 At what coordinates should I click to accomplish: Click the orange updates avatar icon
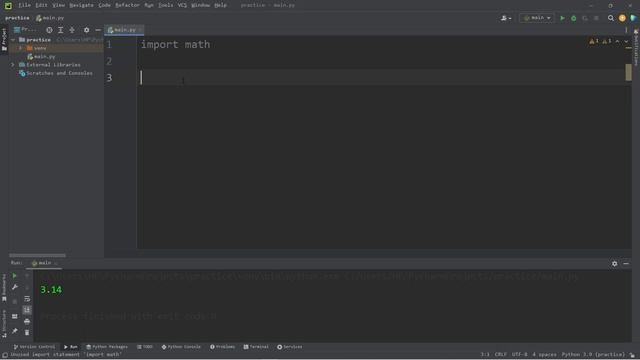622,18
